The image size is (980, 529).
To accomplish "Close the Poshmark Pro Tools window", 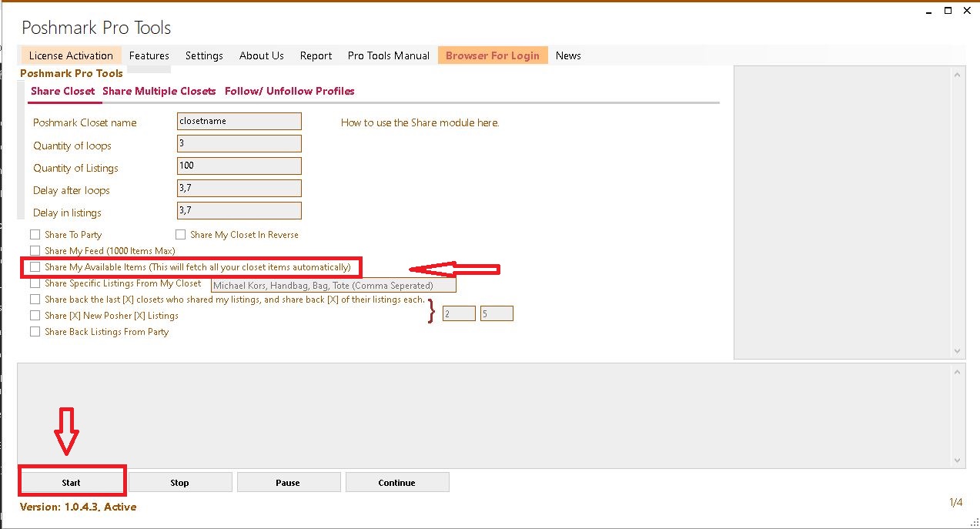I will (x=968, y=11).
